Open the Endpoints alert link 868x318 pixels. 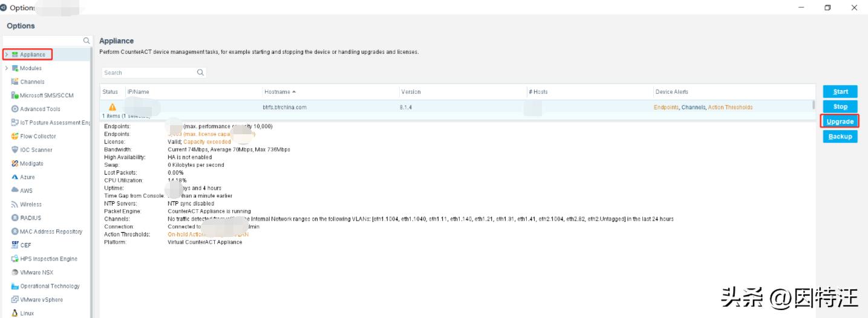pos(666,107)
